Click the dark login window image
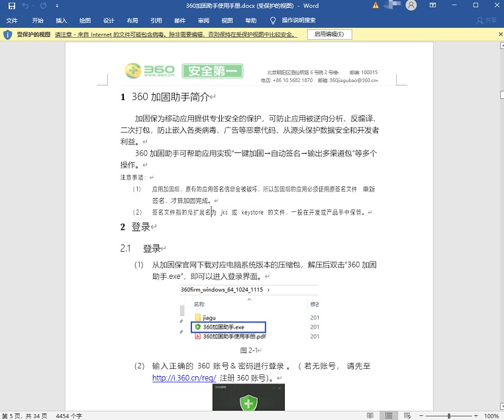The width and height of the screenshot is (504, 420). (248, 397)
